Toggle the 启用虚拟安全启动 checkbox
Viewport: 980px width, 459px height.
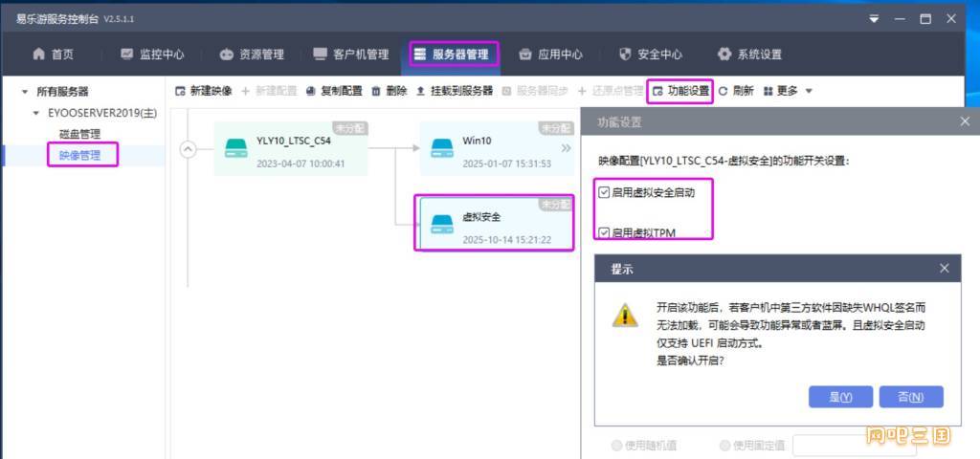603,192
